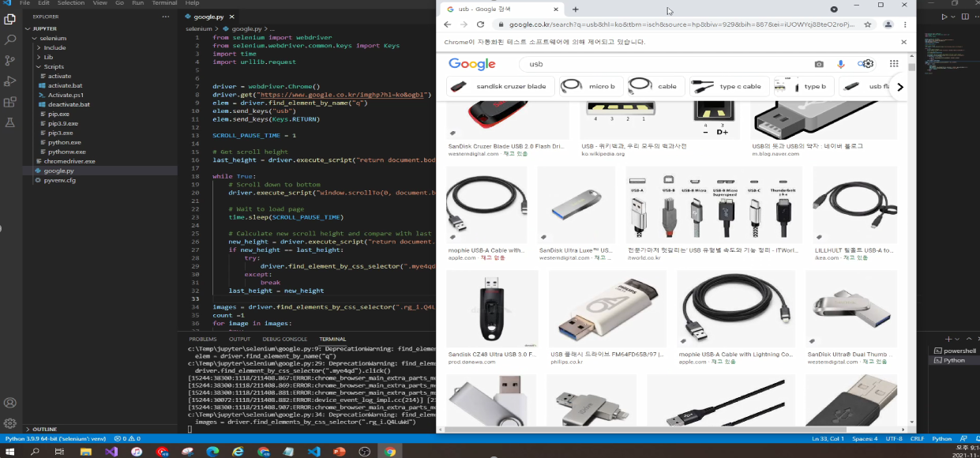The width and height of the screenshot is (980, 458).
Task: Open the Run dropdown arrow beside the play button
Action: [953, 16]
